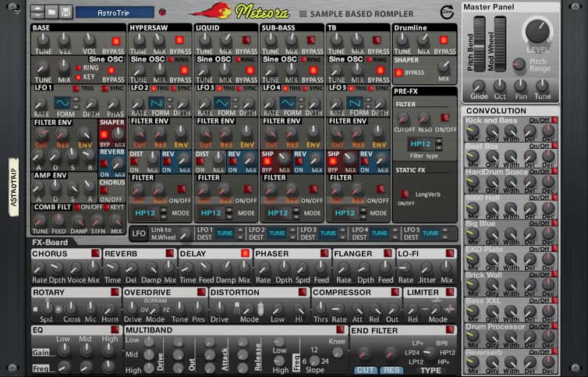Select the next patch with the down arrow
588x377 pixels.
point(37,16)
